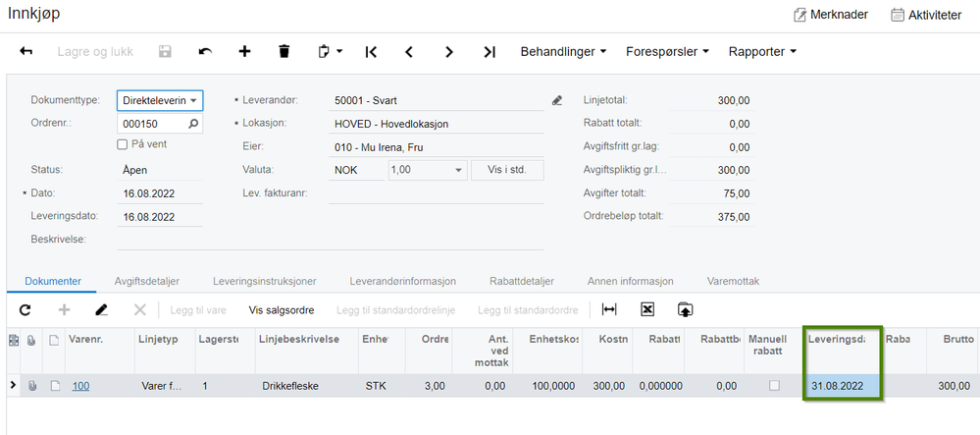Click the grid edit pencil icon
980x435 pixels.
(x=102, y=310)
